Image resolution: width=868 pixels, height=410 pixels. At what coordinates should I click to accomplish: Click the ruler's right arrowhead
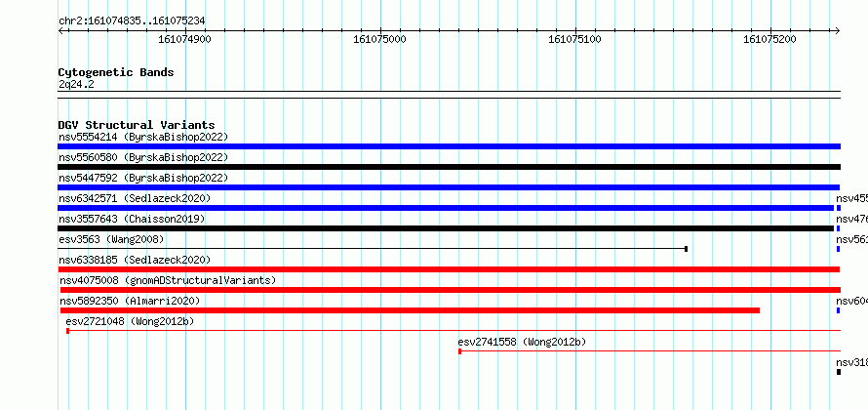(838, 30)
